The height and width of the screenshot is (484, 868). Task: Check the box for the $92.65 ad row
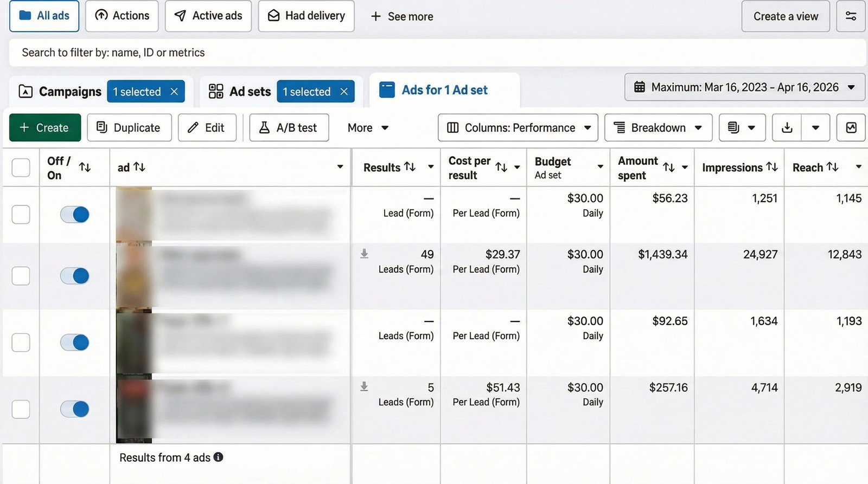[x=21, y=343]
